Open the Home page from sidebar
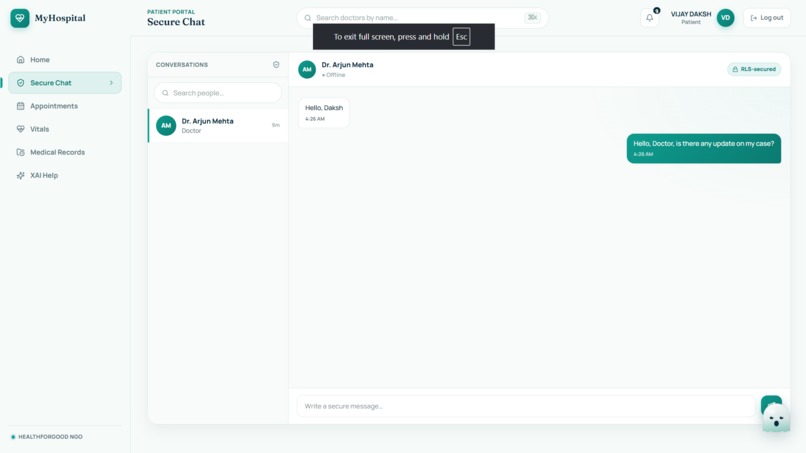This screenshot has width=806, height=453. tap(65, 60)
